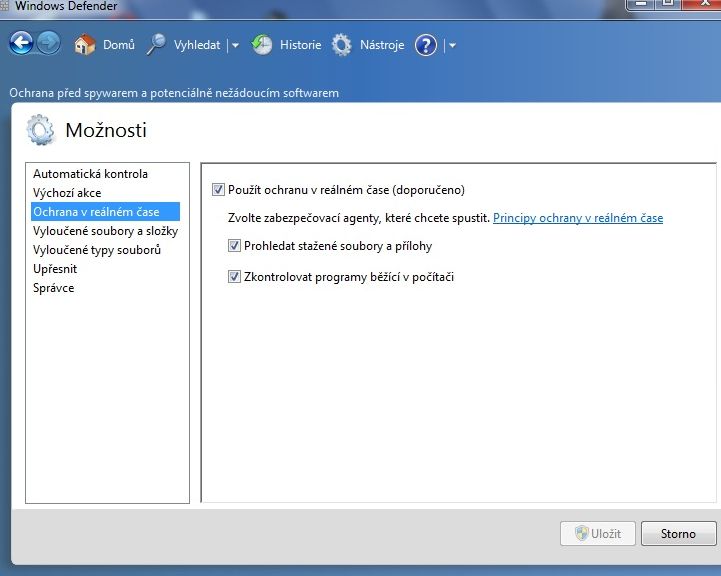Open the Domů home page
The image size is (721, 576).
click(119, 45)
